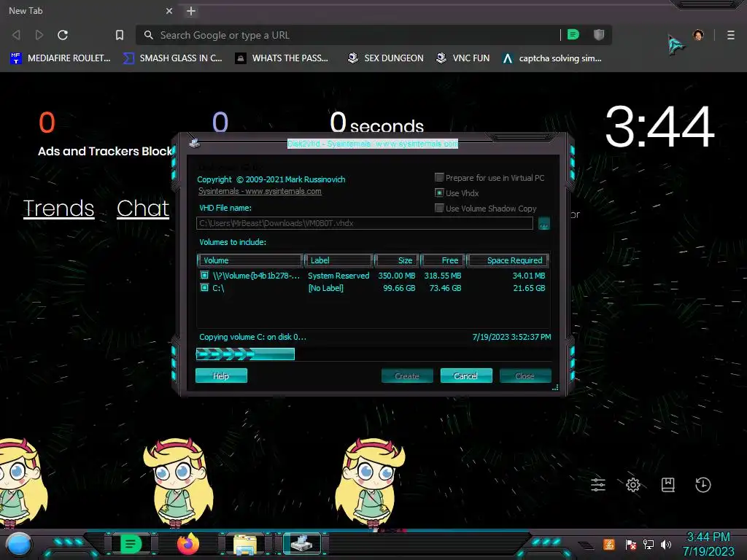747x560 pixels.
Task: Open a new tab with the plus button
Action: [191, 11]
